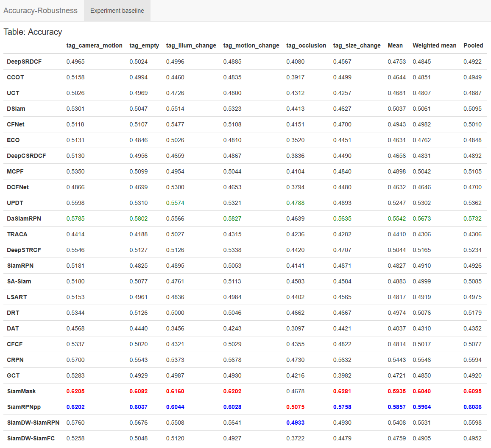Click green value 0.5732 in DaSiamRPN row

[x=472, y=218]
